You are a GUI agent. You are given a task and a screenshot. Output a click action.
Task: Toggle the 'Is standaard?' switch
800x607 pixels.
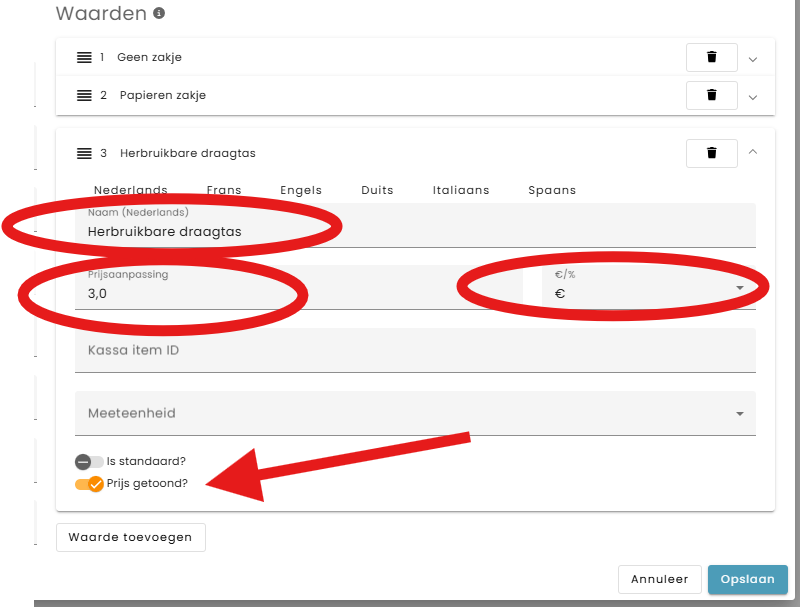tap(89, 462)
